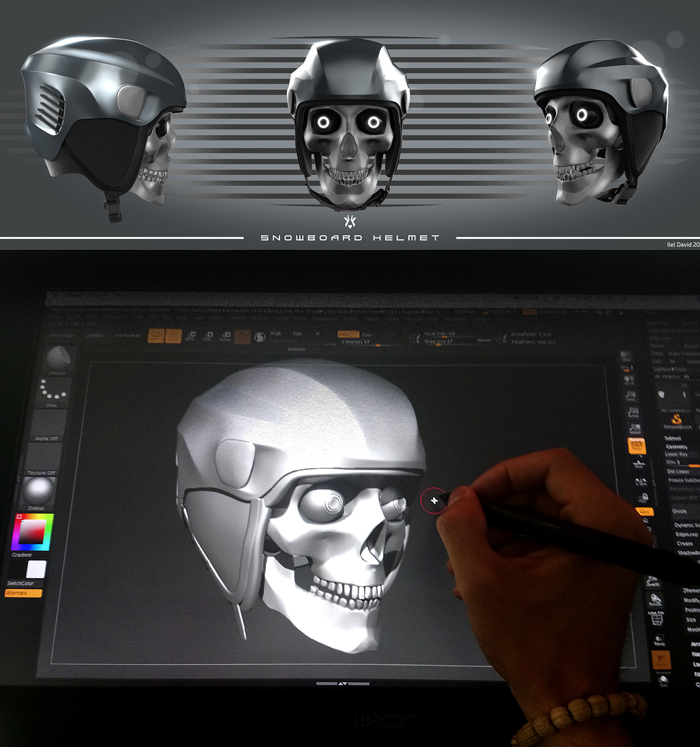The width and height of the screenshot is (700, 747).
Task: Click the Home Page button
Action: pos(61,336)
